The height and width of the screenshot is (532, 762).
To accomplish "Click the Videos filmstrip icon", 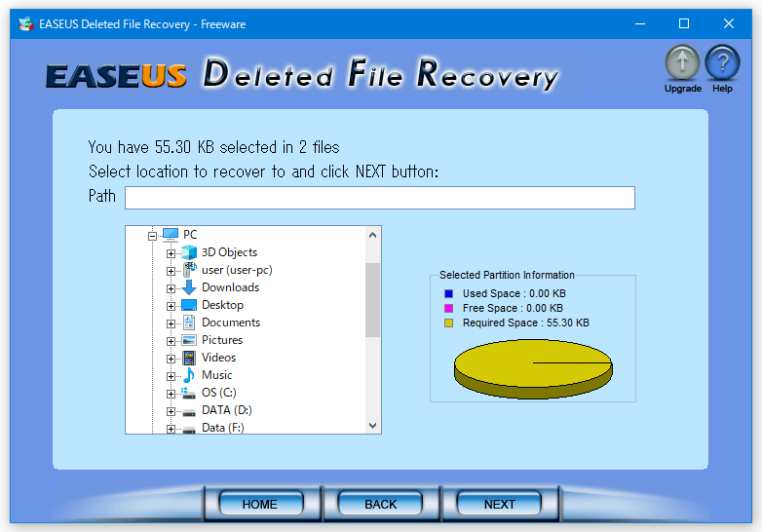I will pos(189,358).
